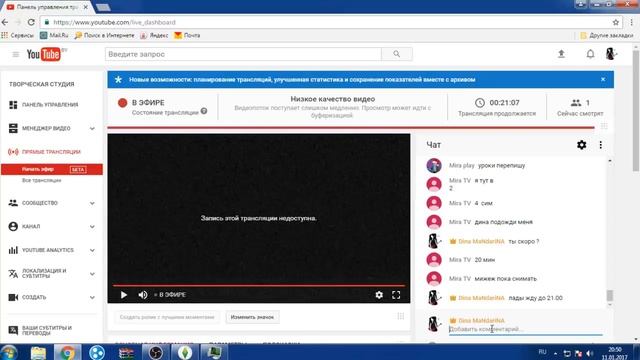Go back with browser back arrow
Image resolution: width=640 pixels, height=360 pixels.
click(5, 22)
